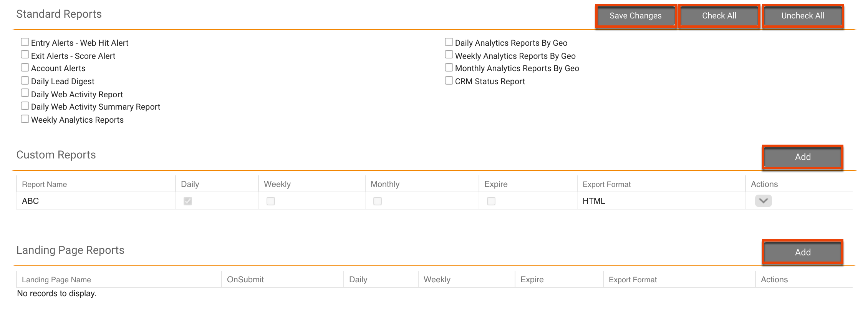This screenshot has height=310, width=868.
Task: Add a new landing page report
Action: tap(802, 252)
